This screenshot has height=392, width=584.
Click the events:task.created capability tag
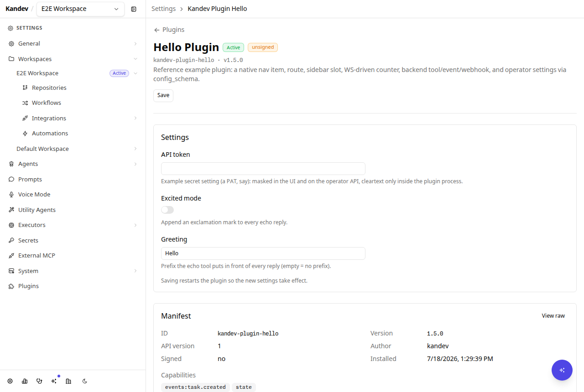[195, 387]
